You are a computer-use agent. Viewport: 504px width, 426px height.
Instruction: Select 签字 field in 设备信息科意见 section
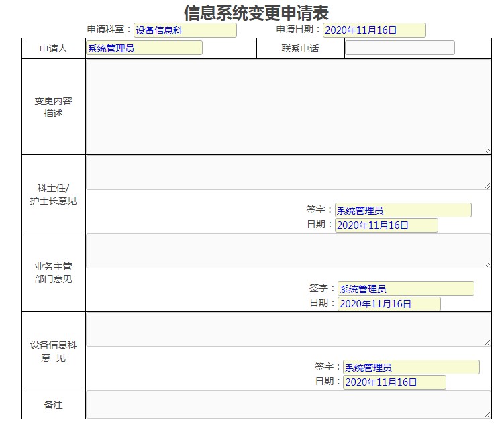411,368
